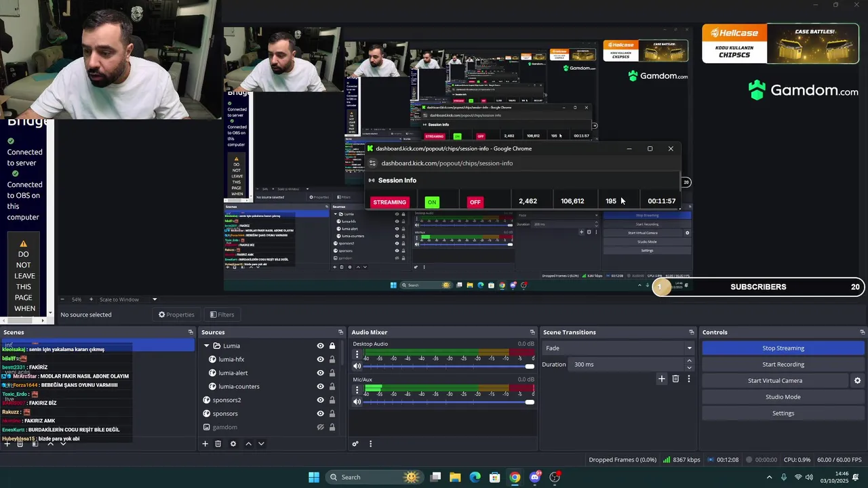Click Start Recording button
Screen dimensions: 868x488
point(783,365)
